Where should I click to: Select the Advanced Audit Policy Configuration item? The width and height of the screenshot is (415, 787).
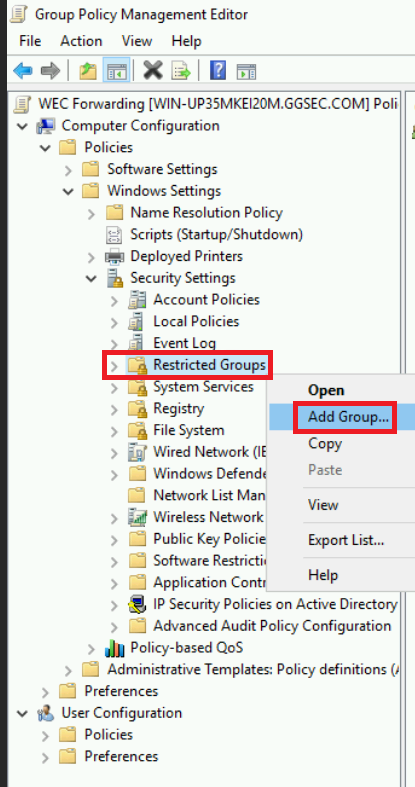tap(272, 626)
